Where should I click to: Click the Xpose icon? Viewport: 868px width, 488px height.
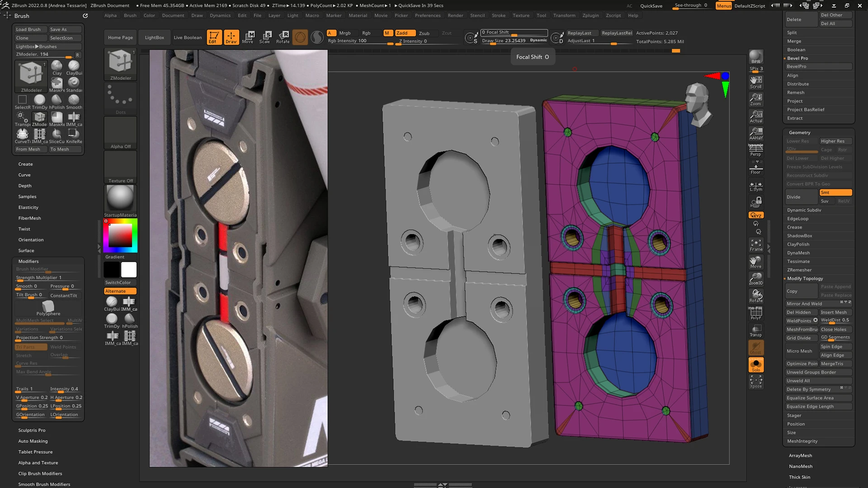(756, 382)
